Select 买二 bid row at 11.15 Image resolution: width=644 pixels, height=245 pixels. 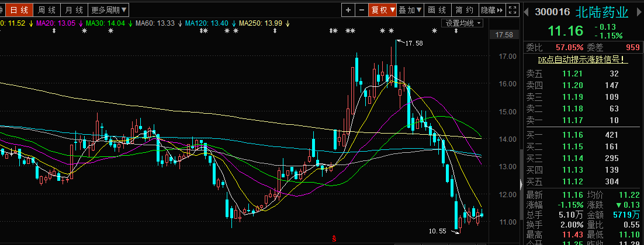tap(583, 146)
